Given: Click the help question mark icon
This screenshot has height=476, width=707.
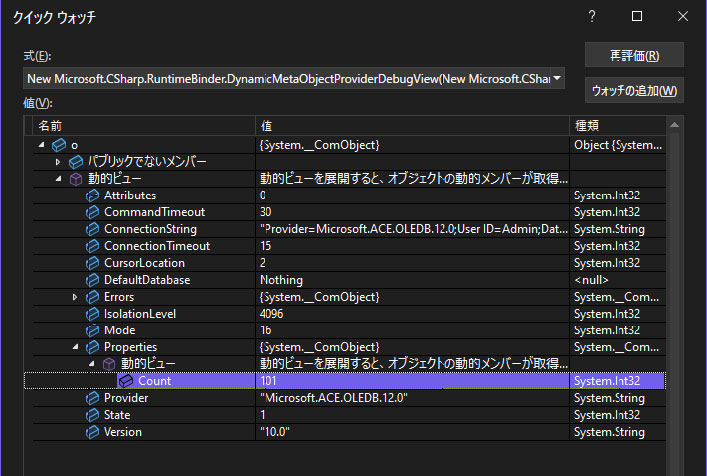Looking at the screenshot, I should click(592, 17).
